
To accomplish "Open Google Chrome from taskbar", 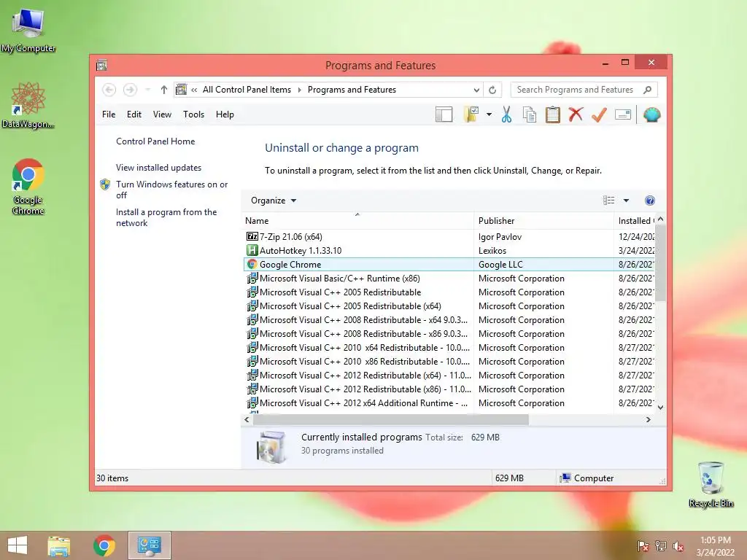I will pyautogui.click(x=104, y=545).
